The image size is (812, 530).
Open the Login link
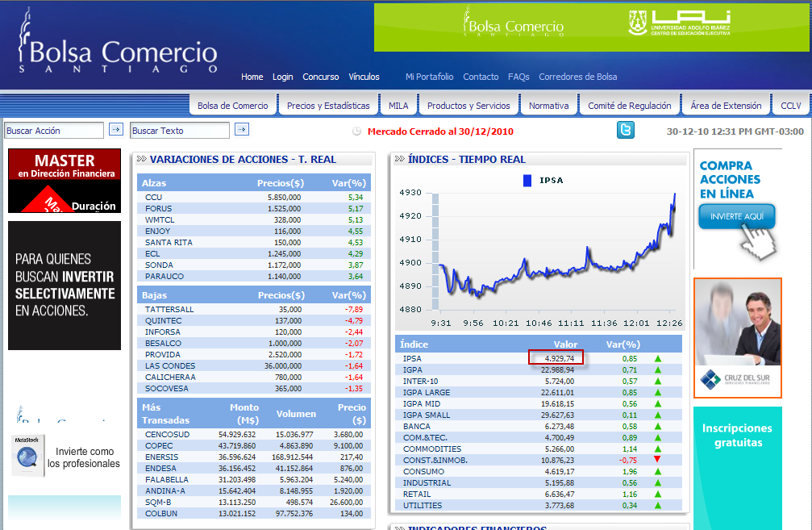coord(283,77)
